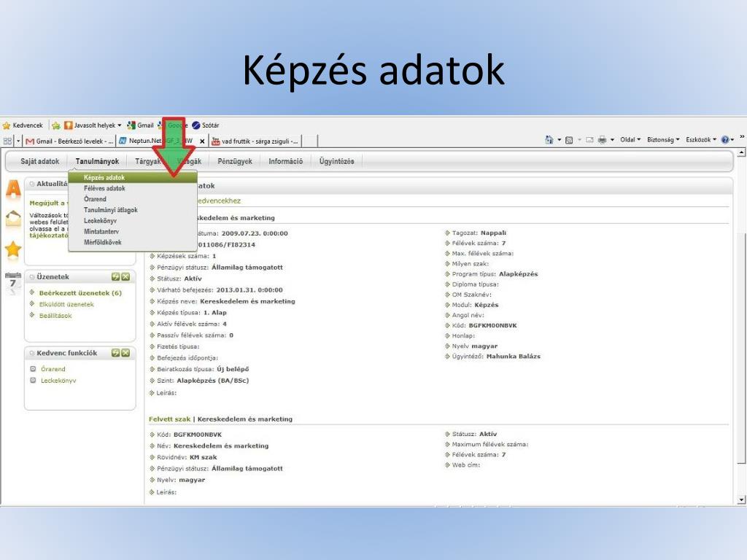
Task: Remove Órarend favorite via its small icon
Action: coord(33,368)
